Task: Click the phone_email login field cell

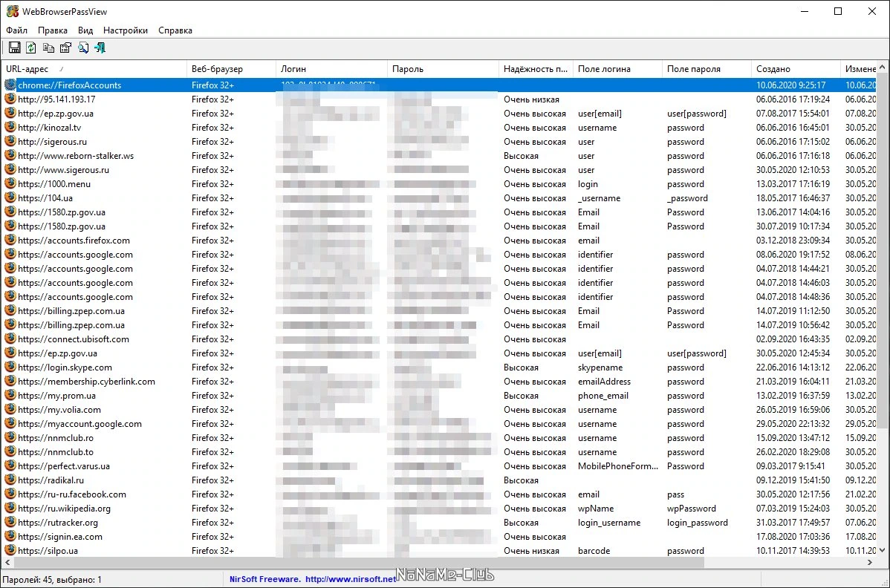Action: coord(602,395)
